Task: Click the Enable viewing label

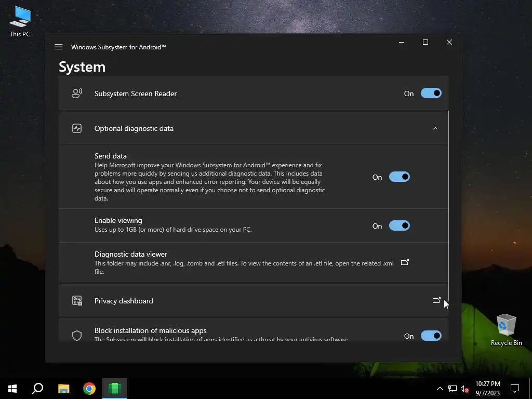Action: (x=118, y=220)
